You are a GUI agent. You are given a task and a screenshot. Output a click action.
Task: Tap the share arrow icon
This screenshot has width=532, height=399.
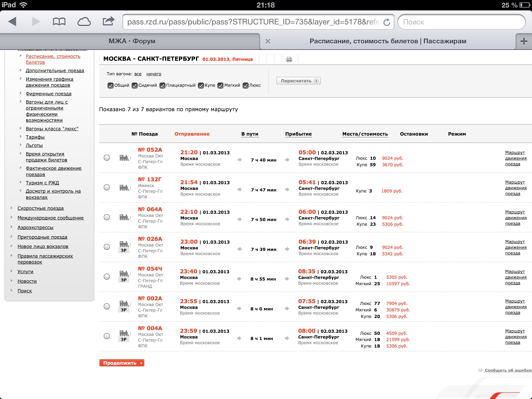[x=108, y=21]
